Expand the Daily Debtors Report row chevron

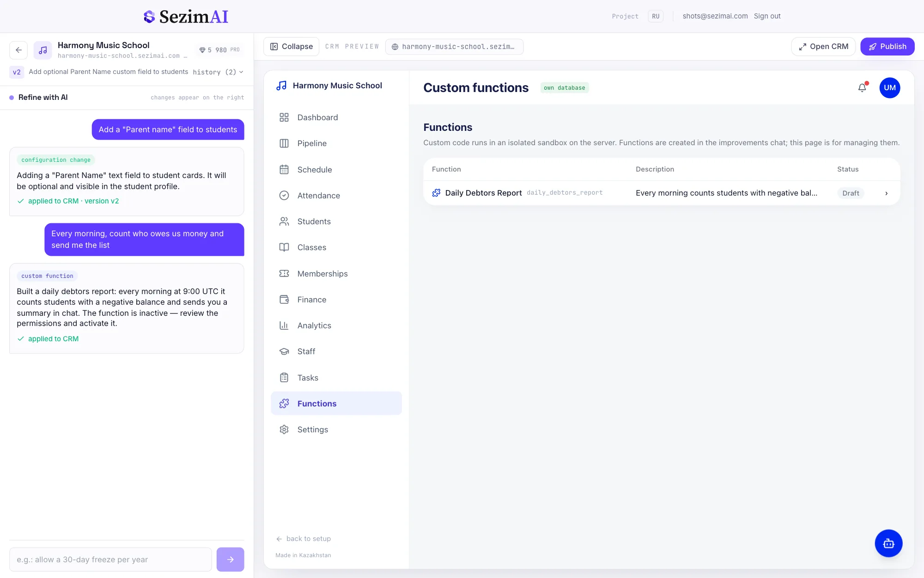[886, 193]
